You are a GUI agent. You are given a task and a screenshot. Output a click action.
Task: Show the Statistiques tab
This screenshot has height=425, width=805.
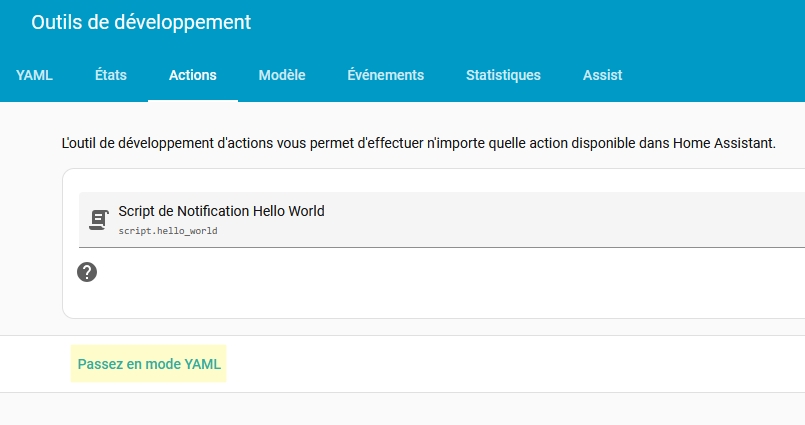pyautogui.click(x=503, y=75)
